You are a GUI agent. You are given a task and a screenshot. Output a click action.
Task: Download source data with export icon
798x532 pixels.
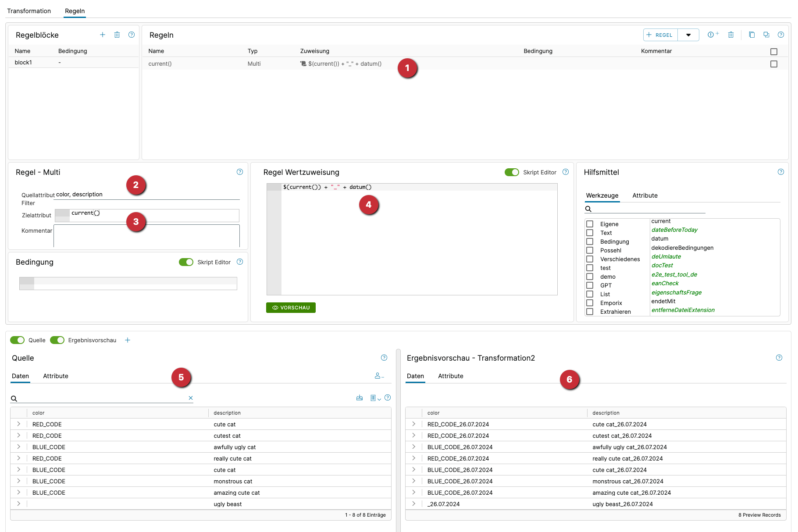tap(360, 398)
